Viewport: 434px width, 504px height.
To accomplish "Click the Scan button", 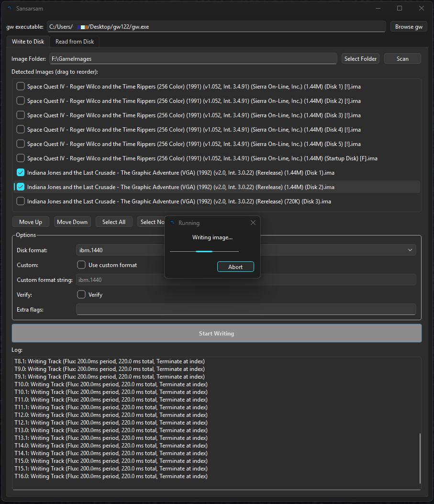I will (x=402, y=59).
